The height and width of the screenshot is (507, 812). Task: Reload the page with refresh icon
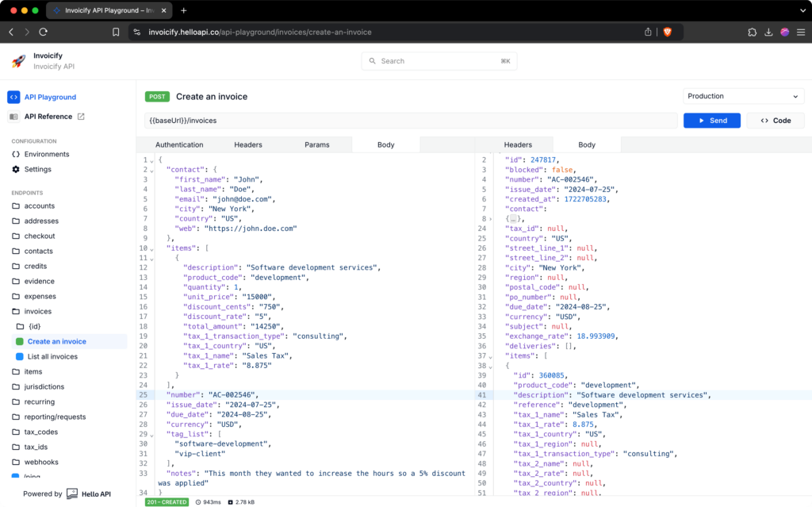pos(44,33)
